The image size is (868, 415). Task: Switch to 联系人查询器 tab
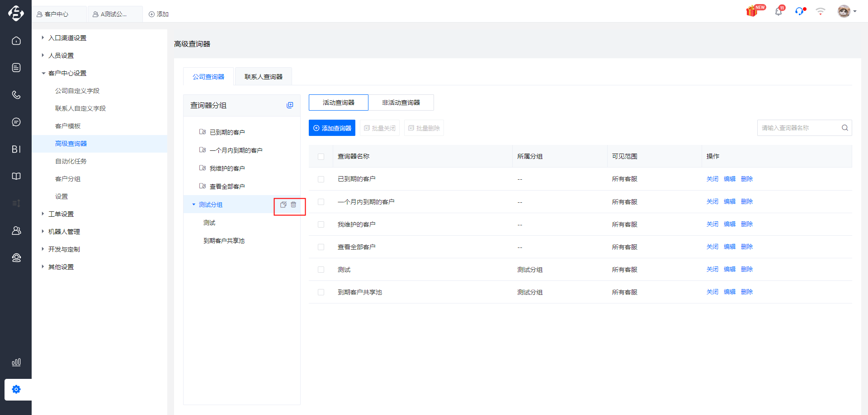pyautogui.click(x=264, y=77)
